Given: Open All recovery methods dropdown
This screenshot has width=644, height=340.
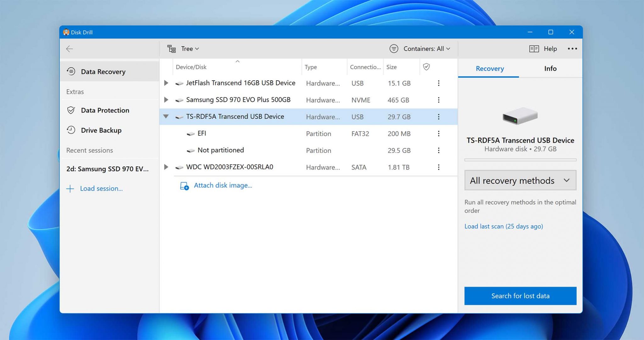Looking at the screenshot, I should [520, 180].
